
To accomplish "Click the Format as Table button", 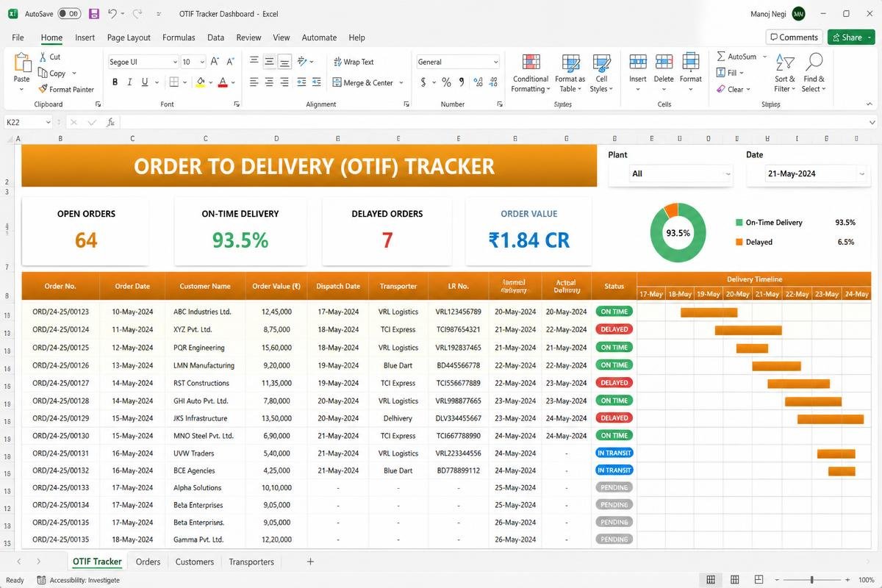I will click(x=570, y=73).
